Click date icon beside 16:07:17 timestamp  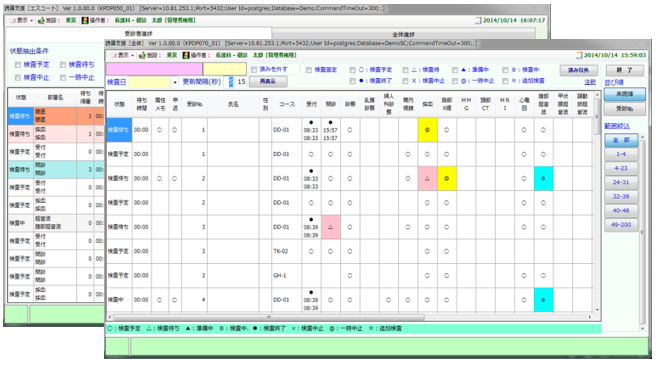click(x=479, y=20)
